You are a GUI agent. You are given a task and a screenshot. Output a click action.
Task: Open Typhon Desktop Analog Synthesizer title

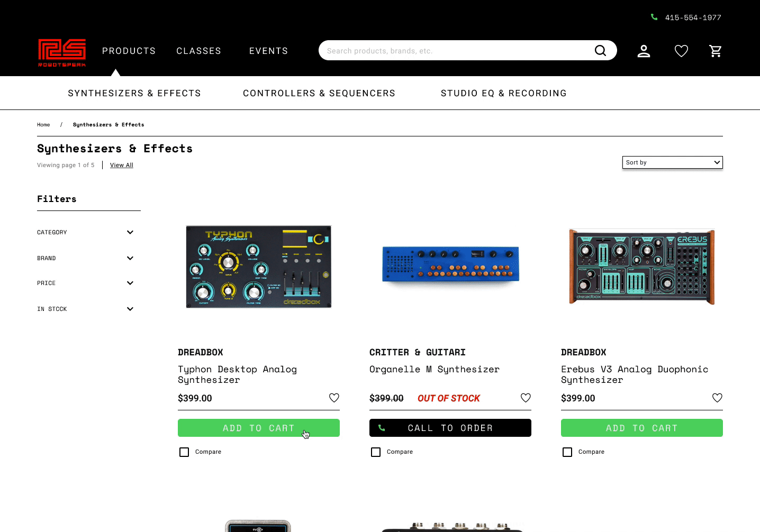click(x=238, y=374)
